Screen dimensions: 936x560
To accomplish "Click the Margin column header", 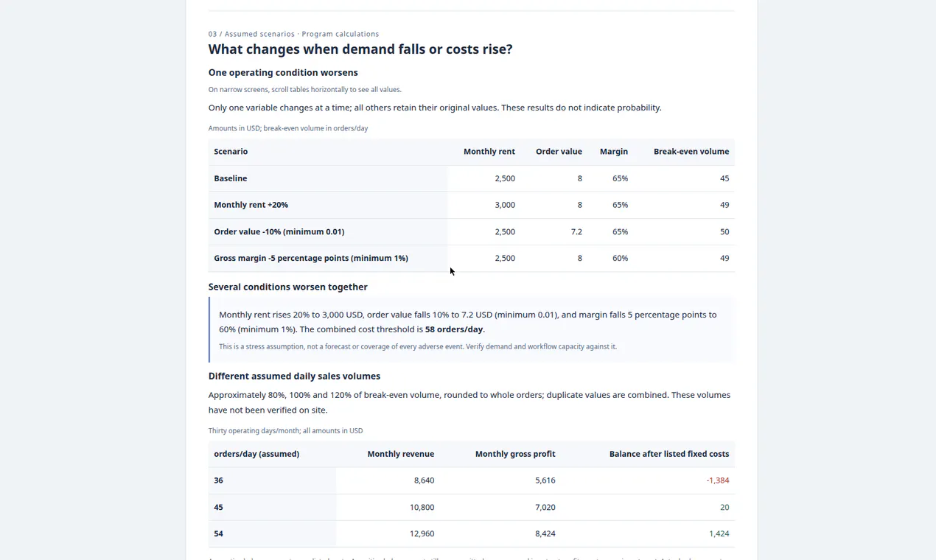I will (613, 152).
